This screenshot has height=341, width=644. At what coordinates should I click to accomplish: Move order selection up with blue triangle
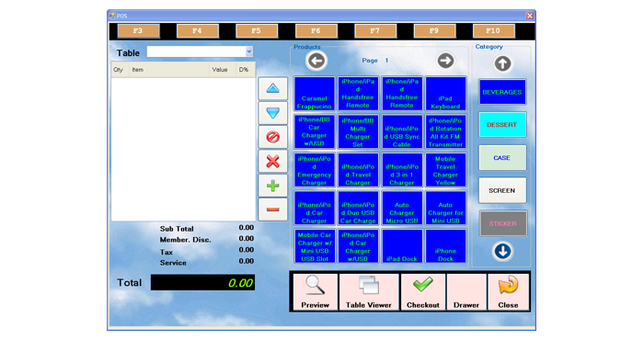[272, 88]
